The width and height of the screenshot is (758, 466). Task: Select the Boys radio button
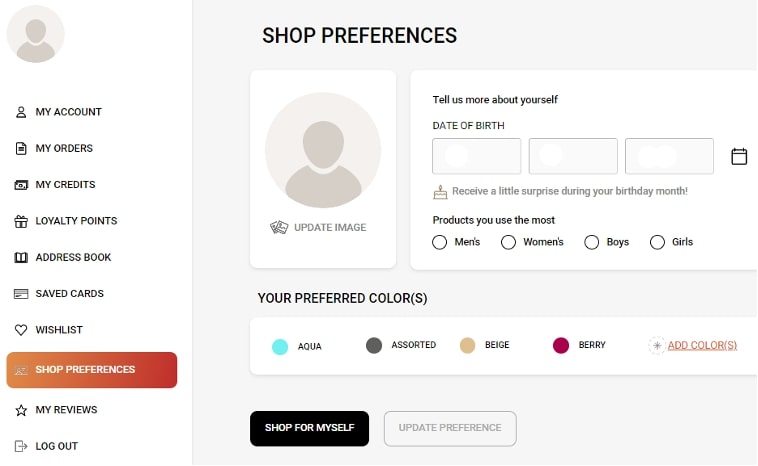click(x=592, y=242)
